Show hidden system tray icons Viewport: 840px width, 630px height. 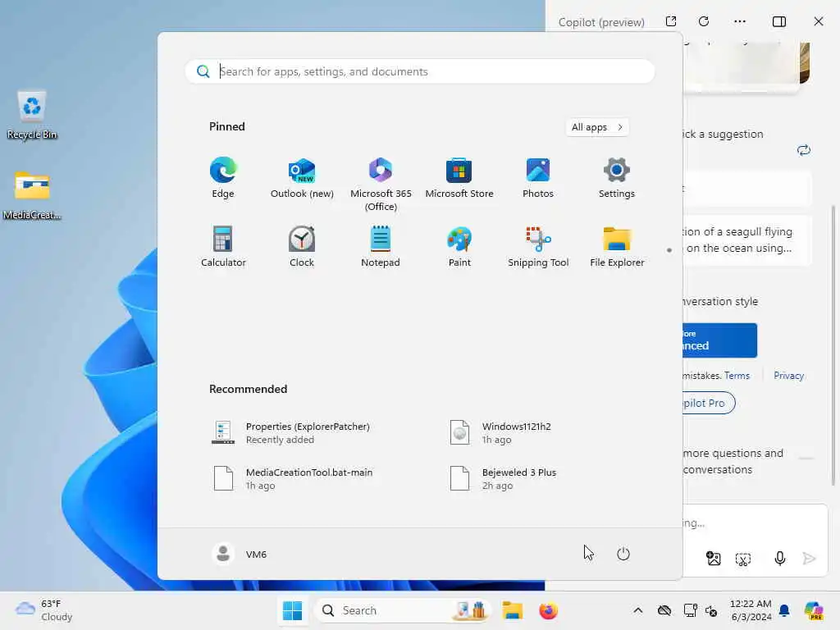point(637,610)
